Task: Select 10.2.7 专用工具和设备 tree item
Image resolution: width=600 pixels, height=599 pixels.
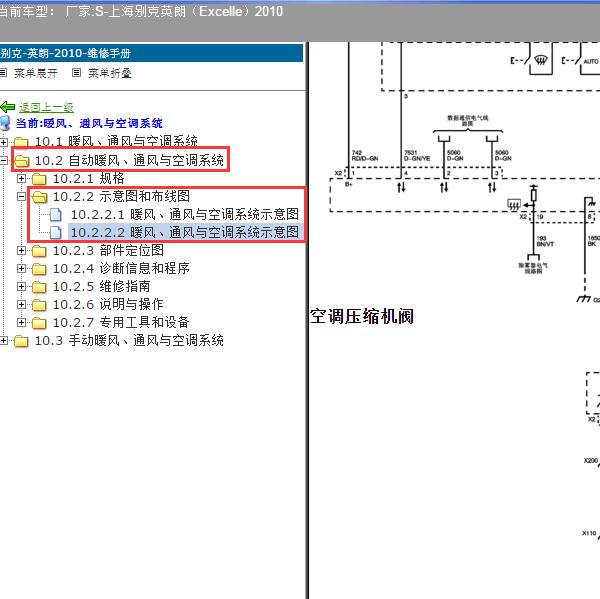Action: click(x=121, y=322)
